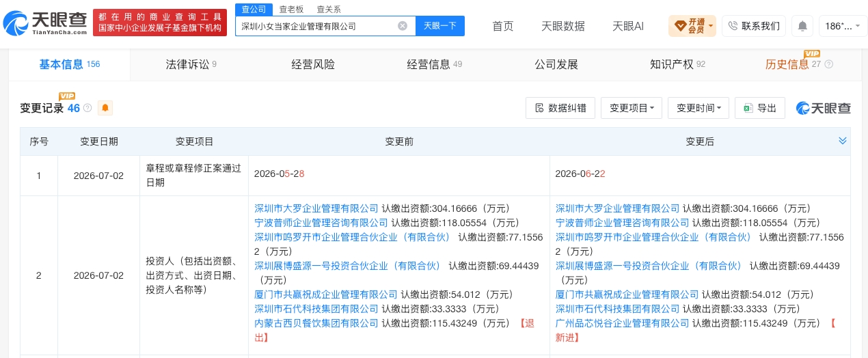Export records with the 导出 button
The image size is (868, 358).
tap(760, 108)
